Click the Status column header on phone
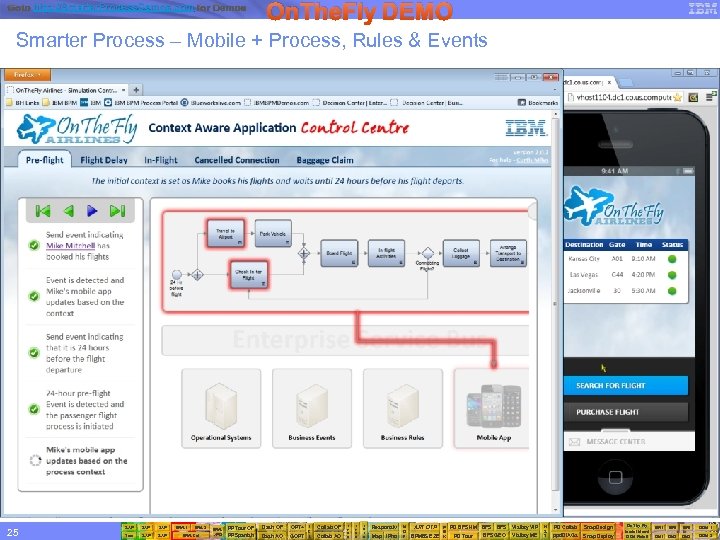This screenshot has height=540, width=720. [x=673, y=245]
